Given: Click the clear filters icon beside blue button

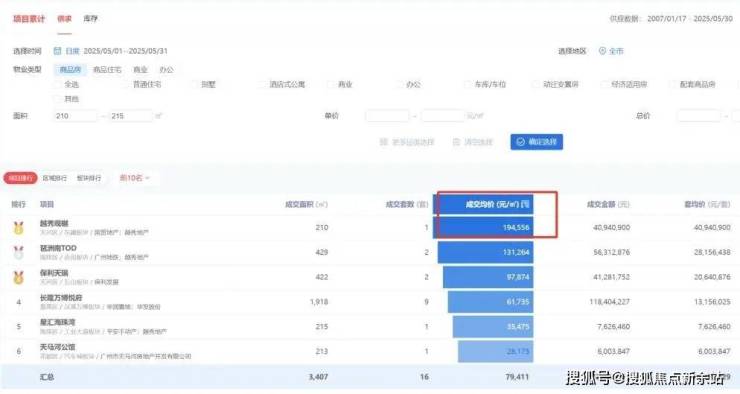Looking at the screenshot, I should (456, 142).
